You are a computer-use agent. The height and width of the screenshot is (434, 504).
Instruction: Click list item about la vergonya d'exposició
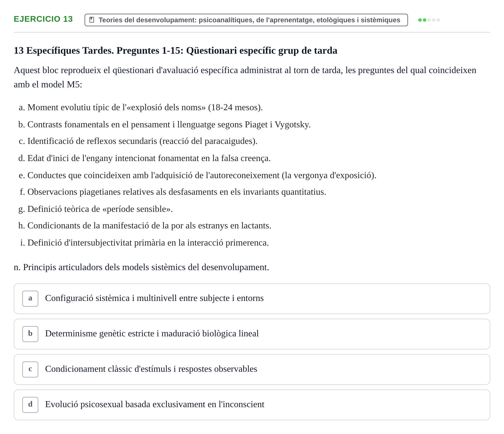(202, 175)
